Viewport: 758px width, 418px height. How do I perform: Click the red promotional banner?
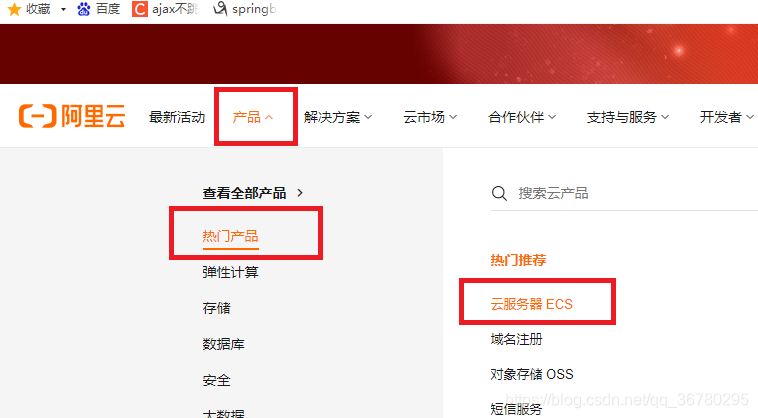[x=379, y=54]
